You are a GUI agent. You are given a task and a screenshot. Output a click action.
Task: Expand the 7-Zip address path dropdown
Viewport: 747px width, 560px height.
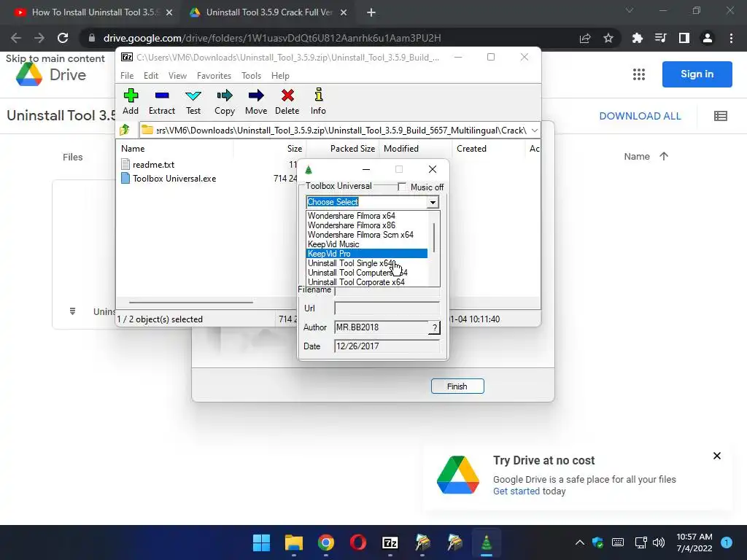pyautogui.click(x=535, y=130)
